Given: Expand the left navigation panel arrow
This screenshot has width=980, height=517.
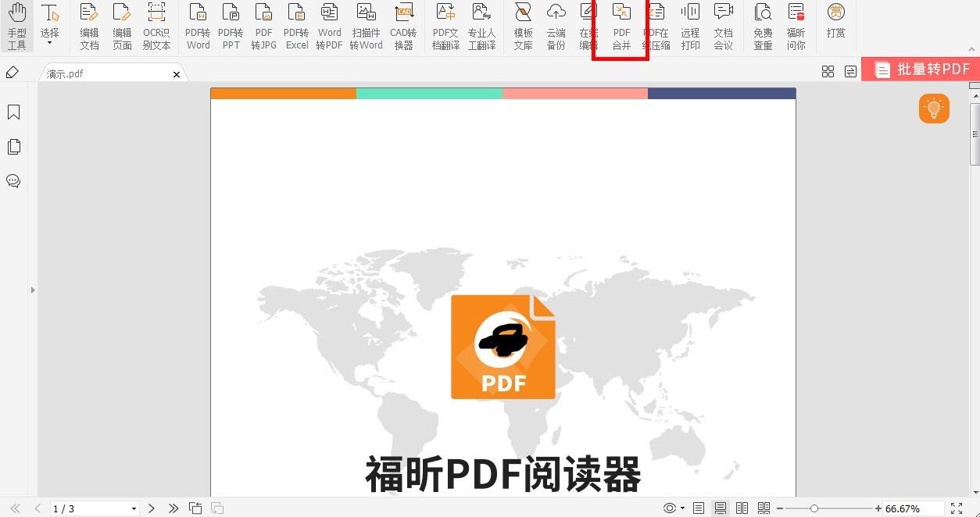Looking at the screenshot, I should tap(33, 290).
